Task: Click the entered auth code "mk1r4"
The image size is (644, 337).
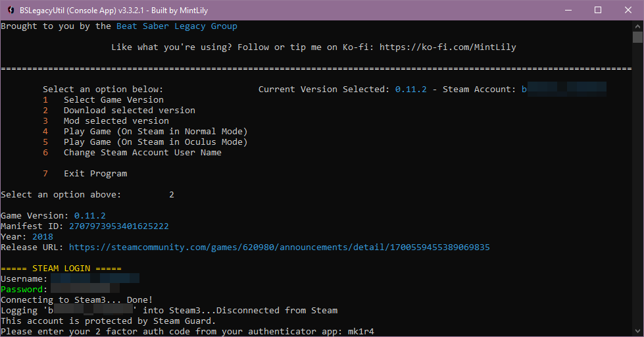Action: pyautogui.click(x=360, y=331)
